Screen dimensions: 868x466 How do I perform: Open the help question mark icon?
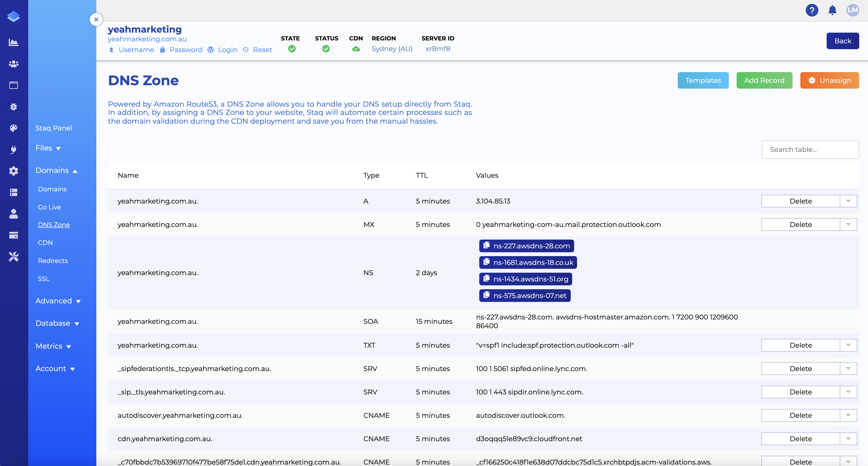(x=812, y=10)
